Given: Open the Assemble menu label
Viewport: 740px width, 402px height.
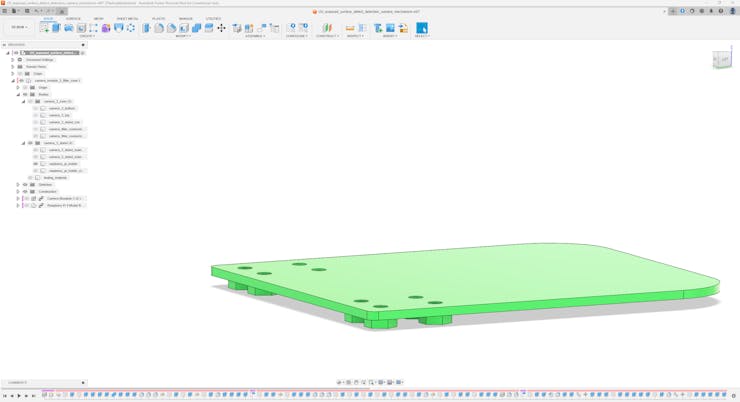Looking at the screenshot, I should click(255, 36).
